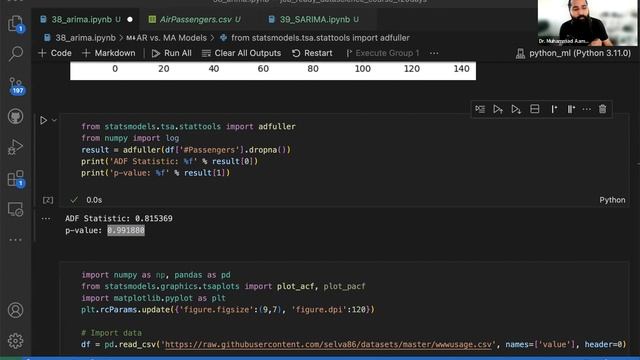Viewport: 640px width, 360px height.
Task: Click 38_arima.ipynb breadcrumb item
Action: tap(80, 38)
